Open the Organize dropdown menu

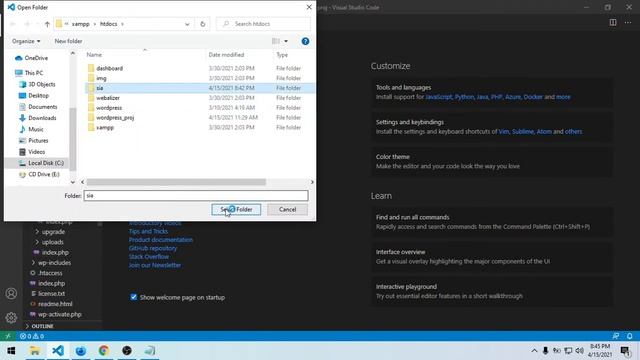(26, 41)
